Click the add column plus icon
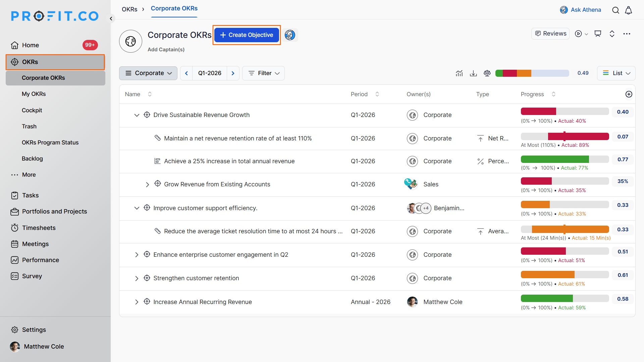This screenshot has height=362, width=644. point(629,94)
